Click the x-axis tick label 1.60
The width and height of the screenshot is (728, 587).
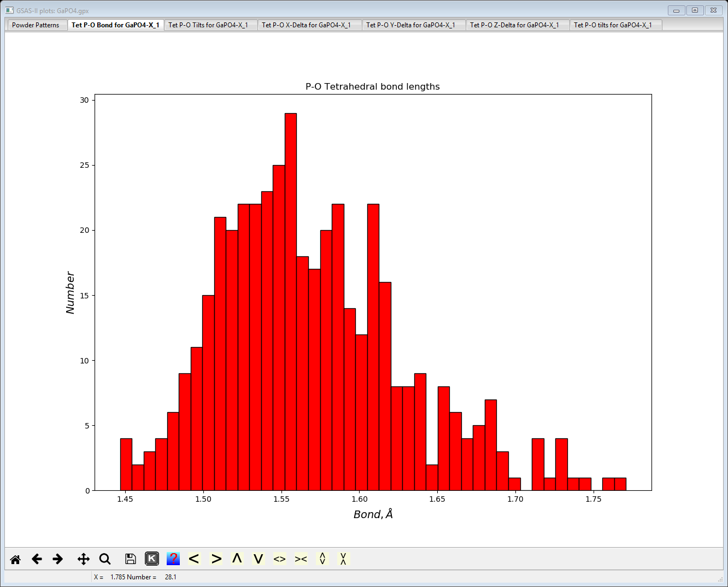click(x=359, y=499)
